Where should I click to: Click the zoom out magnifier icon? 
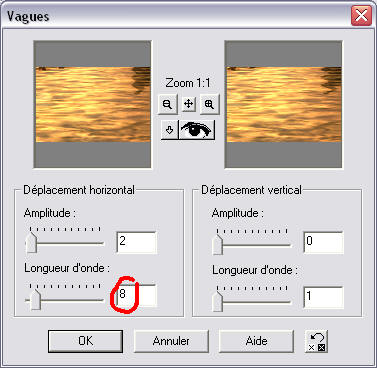point(167,104)
